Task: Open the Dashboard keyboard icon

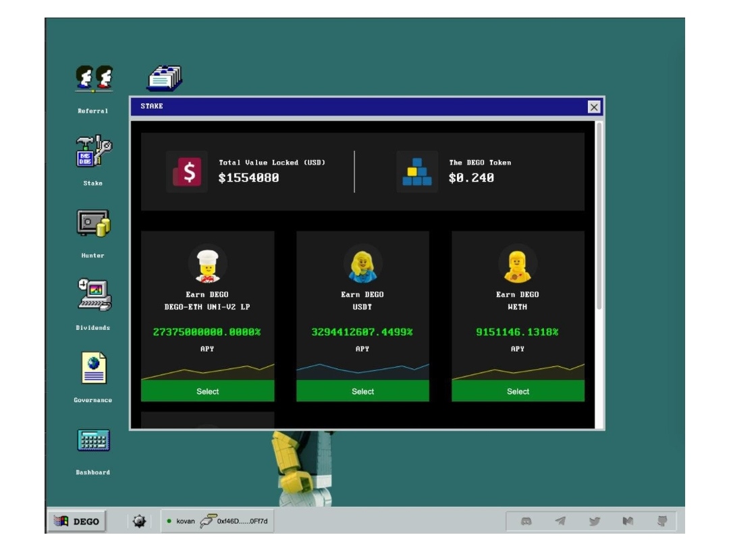Action: (x=93, y=440)
